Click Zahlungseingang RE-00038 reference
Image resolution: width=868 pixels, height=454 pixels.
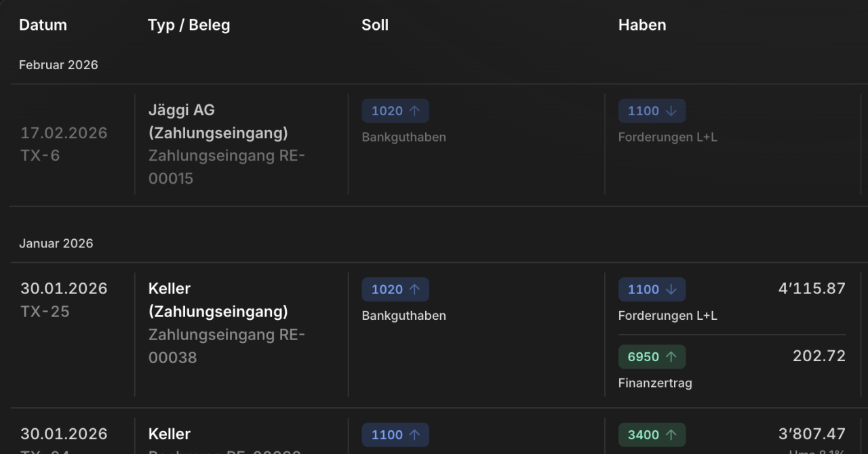[227, 346]
